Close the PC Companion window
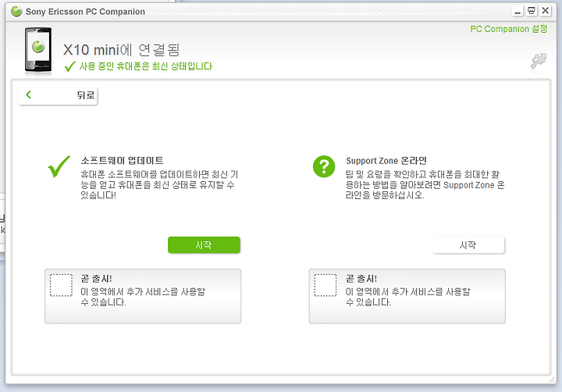 click(x=545, y=11)
